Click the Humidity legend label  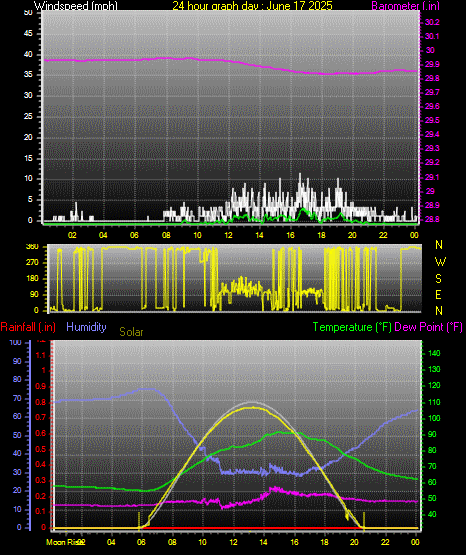click(x=86, y=327)
